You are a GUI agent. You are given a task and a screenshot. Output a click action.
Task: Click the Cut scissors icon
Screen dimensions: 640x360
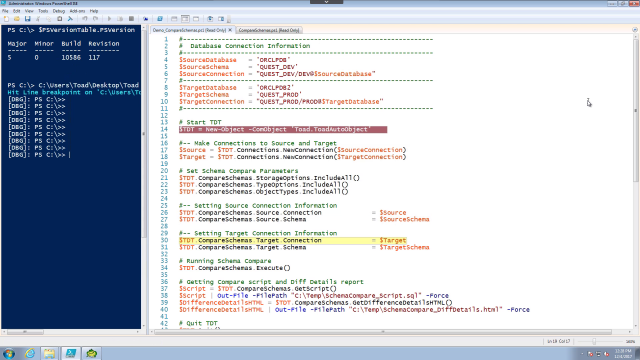(38, 19)
